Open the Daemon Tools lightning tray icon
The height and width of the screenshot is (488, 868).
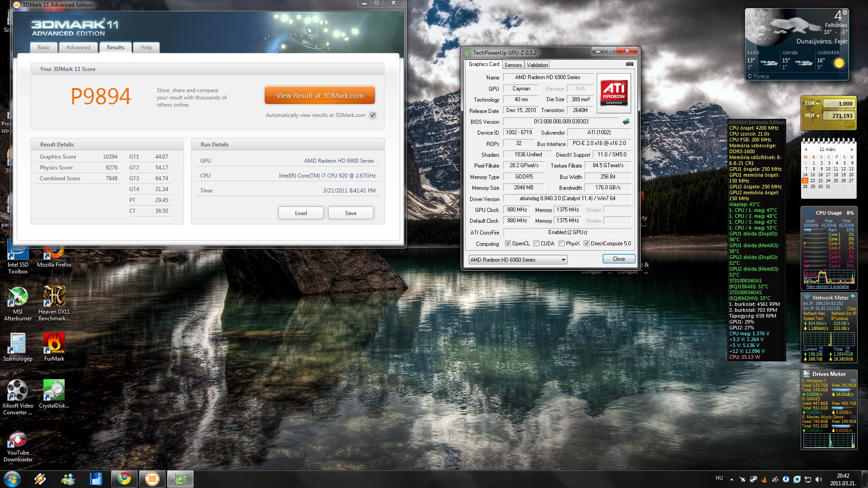786,479
